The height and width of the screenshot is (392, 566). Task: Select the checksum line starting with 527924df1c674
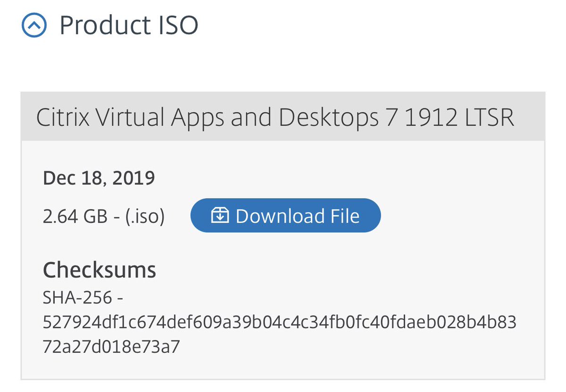[x=280, y=323]
